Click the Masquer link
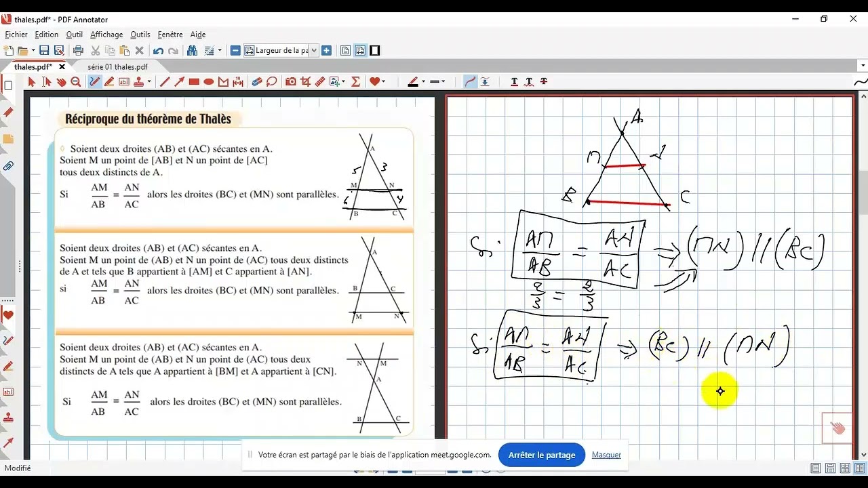The height and width of the screenshot is (488, 868). click(606, 455)
